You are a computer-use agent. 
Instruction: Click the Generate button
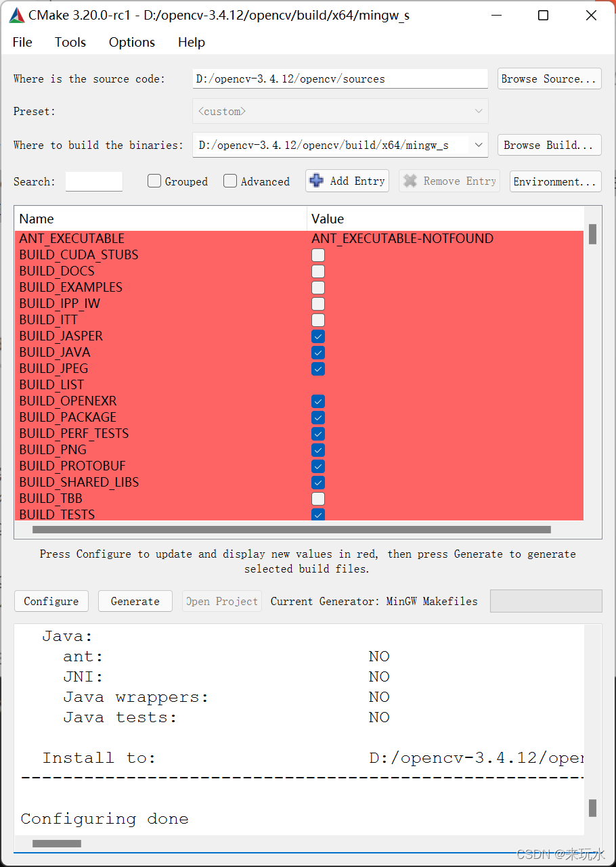click(x=135, y=601)
